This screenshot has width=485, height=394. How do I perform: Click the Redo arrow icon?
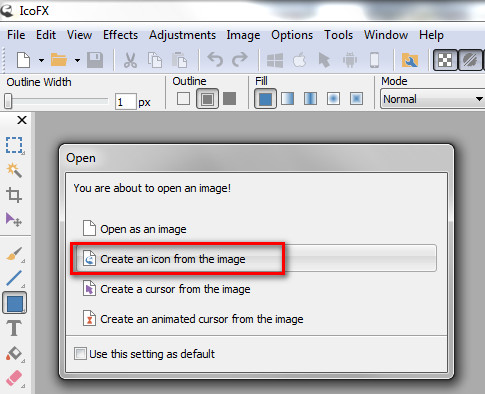[x=240, y=60]
